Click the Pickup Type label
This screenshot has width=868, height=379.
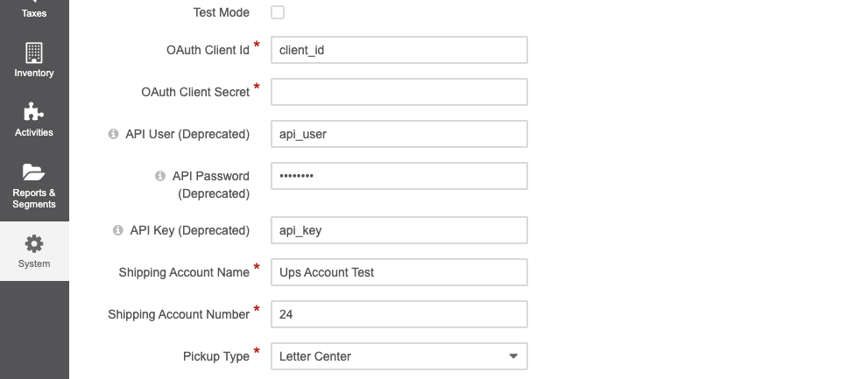[x=215, y=356]
